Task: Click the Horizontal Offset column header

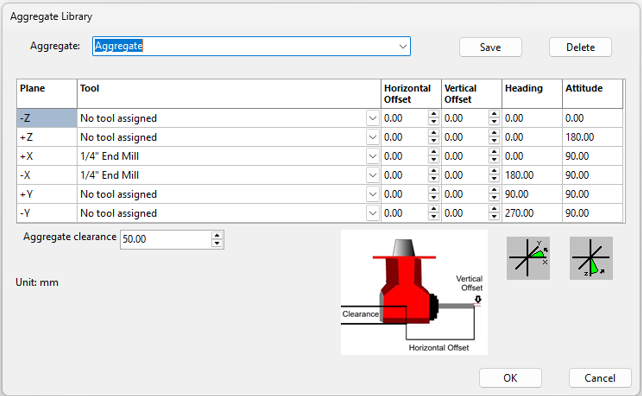Action: (x=411, y=94)
